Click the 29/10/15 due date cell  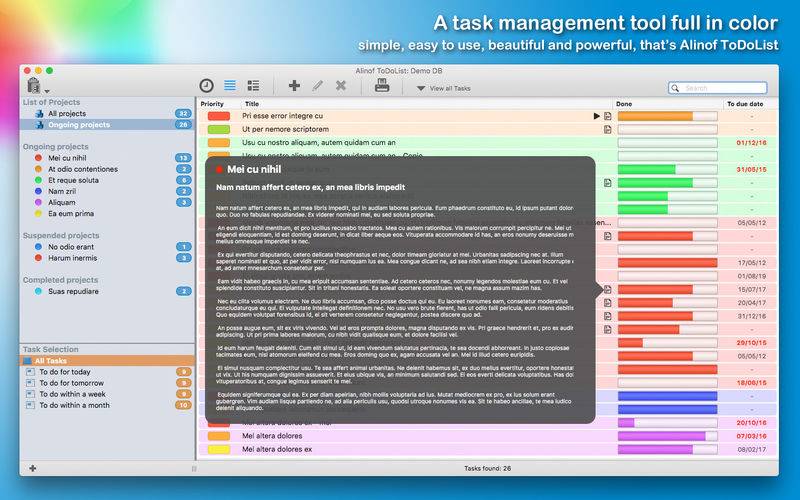[751, 343]
